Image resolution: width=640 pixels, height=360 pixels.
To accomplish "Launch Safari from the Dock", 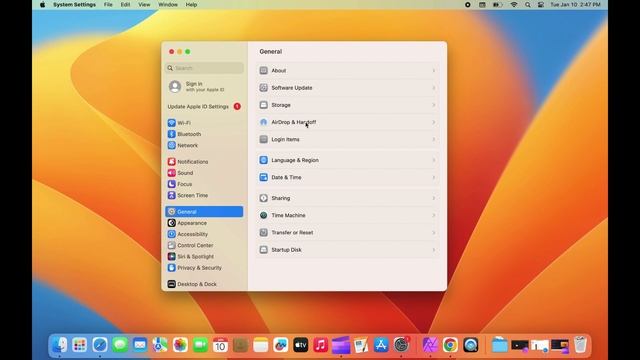I will (x=100, y=345).
